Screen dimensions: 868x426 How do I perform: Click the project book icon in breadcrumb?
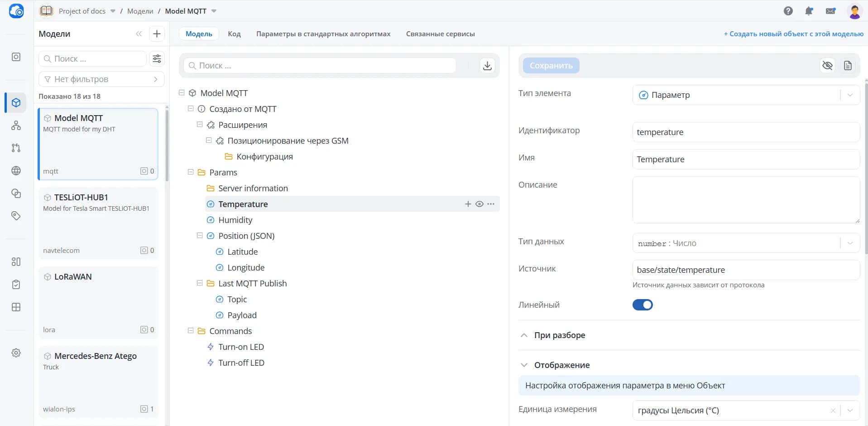point(46,11)
